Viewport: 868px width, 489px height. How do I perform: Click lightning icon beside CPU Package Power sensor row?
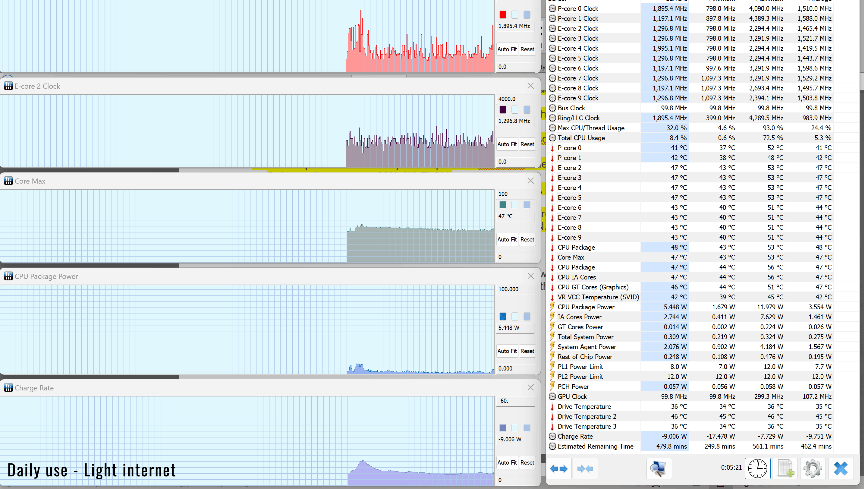(552, 307)
